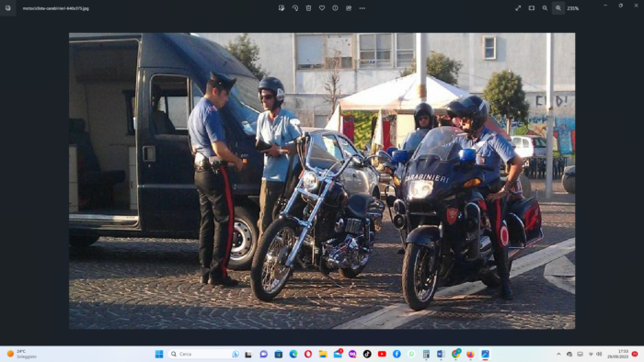Open the keyboard or battery tray icon

[580, 355]
